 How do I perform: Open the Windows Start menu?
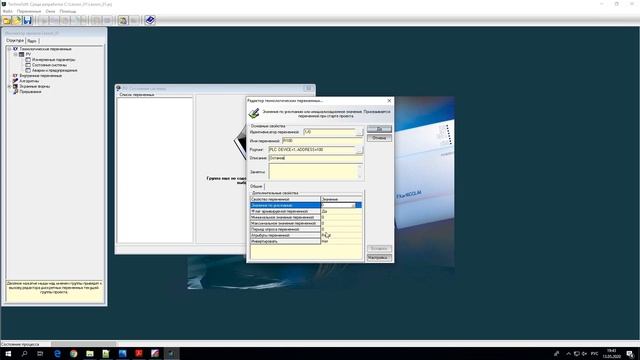[8, 353]
